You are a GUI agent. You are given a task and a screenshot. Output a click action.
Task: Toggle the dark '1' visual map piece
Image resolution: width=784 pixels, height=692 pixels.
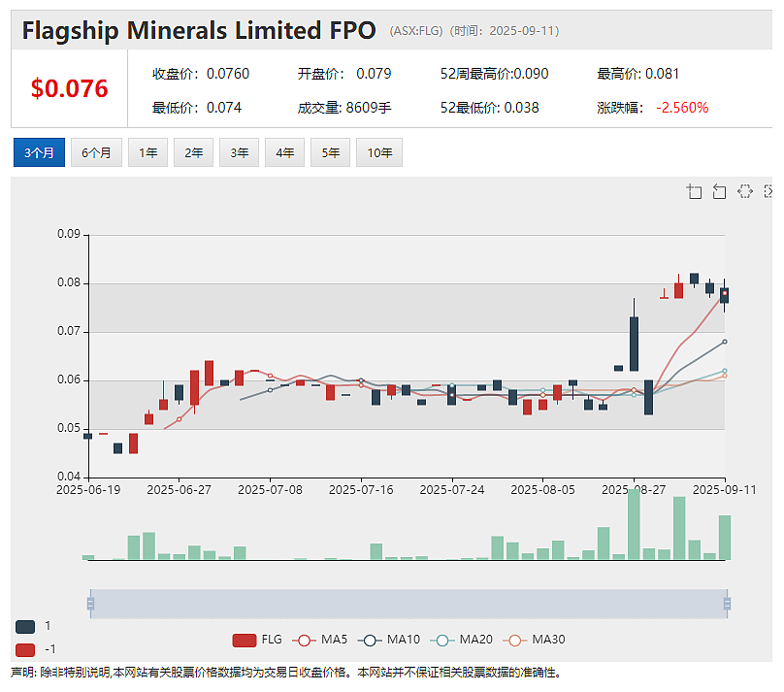[x=25, y=627]
